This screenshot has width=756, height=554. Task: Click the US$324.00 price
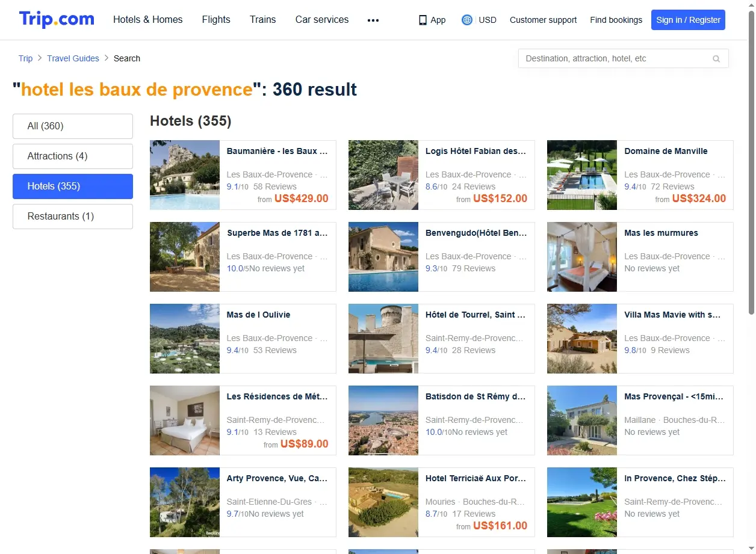699,199
